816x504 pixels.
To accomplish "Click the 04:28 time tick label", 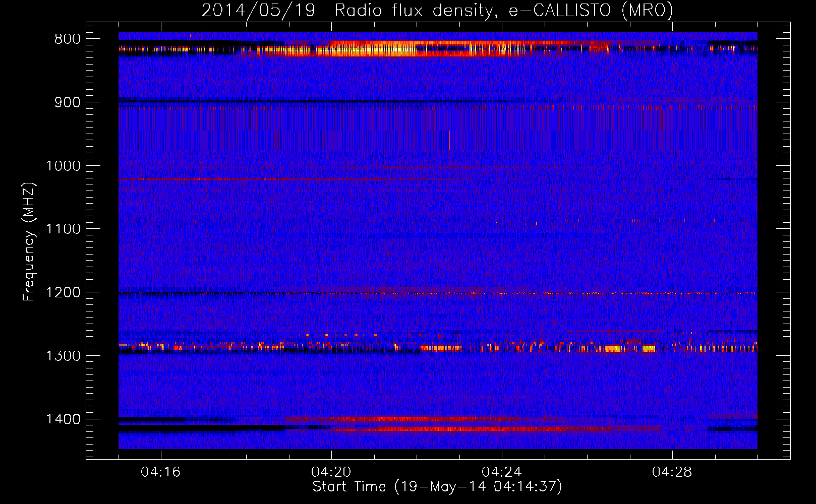I will 672,472.
